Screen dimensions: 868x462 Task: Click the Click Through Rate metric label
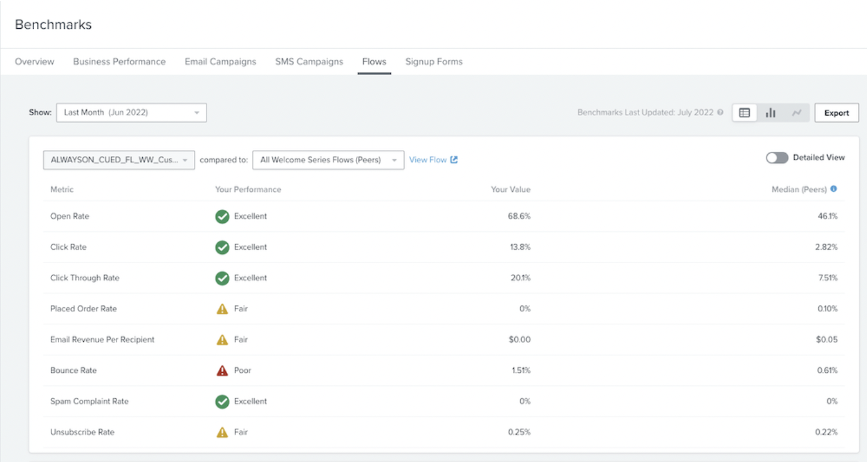[85, 278]
